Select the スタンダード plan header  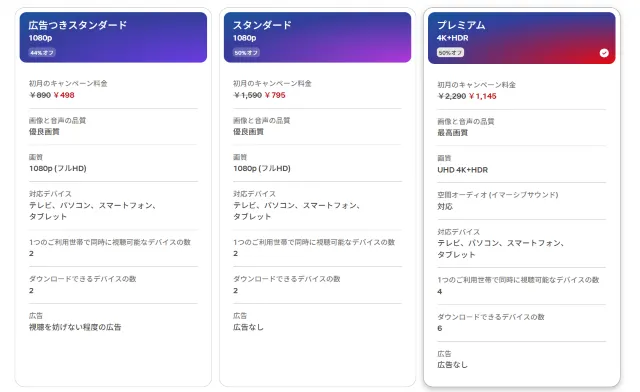click(317, 37)
